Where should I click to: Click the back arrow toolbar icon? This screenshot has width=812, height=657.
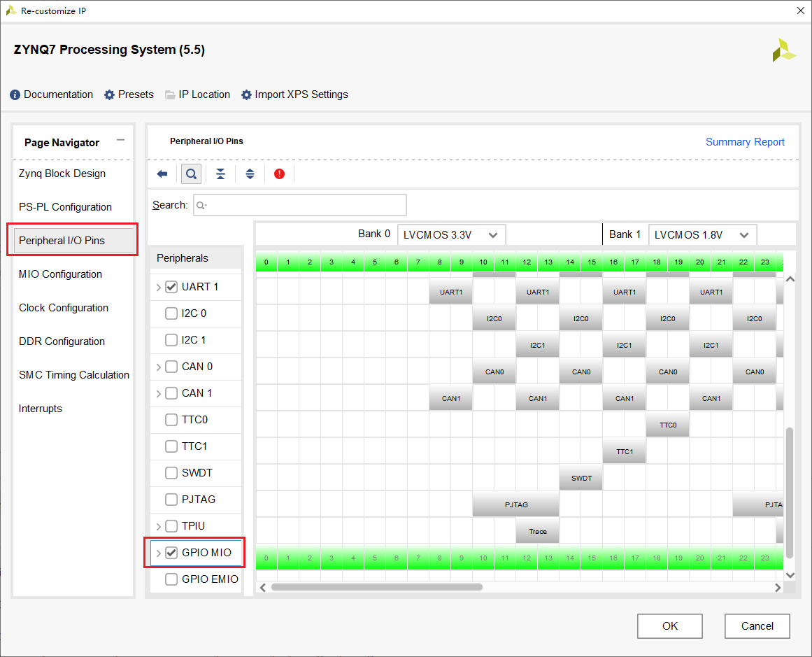(162, 174)
